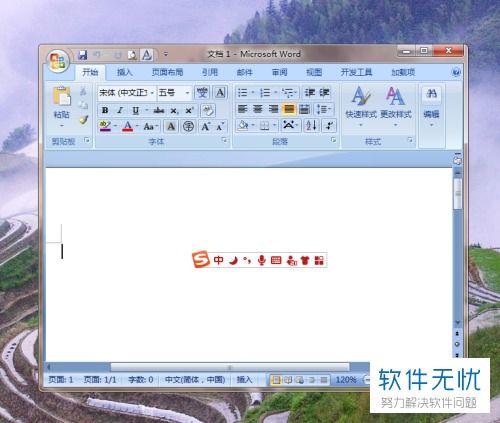
Task: Toggle superscript formatting
Action: (189, 110)
